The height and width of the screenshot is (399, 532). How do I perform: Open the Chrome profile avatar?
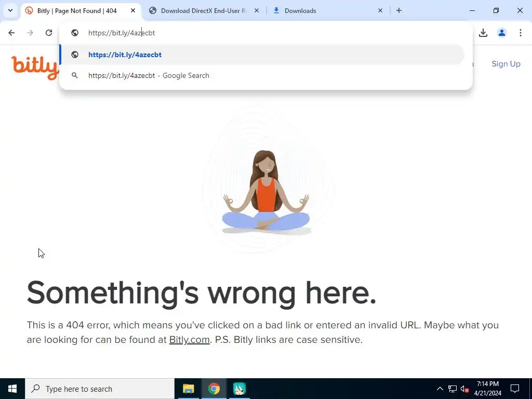click(x=502, y=33)
